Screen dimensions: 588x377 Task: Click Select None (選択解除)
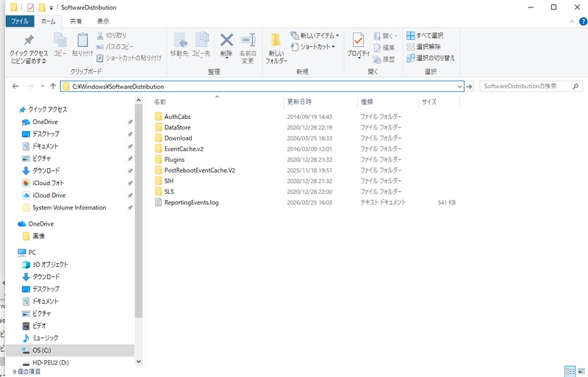(424, 46)
